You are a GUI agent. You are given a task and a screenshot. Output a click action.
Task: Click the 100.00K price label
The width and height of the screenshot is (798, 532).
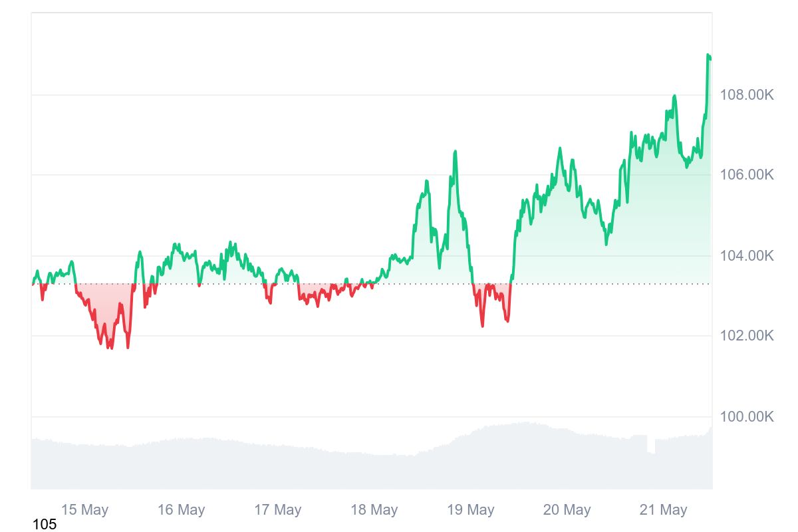[x=747, y=417]
